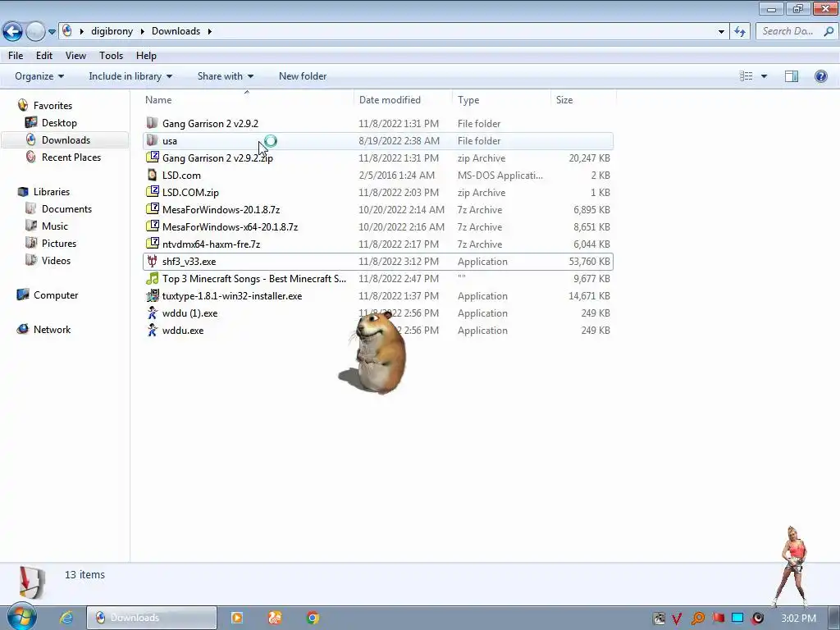
Task: Open the Tools menu
Action: coord(111,56)
